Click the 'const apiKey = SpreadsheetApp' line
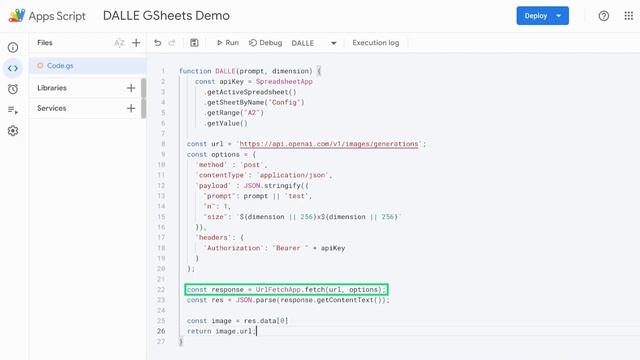The height and width of the screenshot is (360, 640). point(253,82)
